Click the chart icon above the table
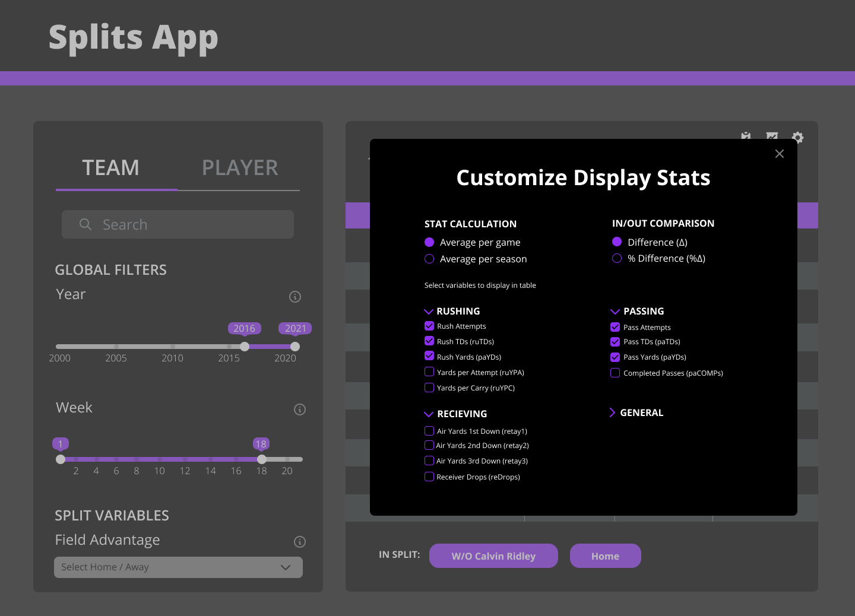The image size is (855, 616). point(772,135)
